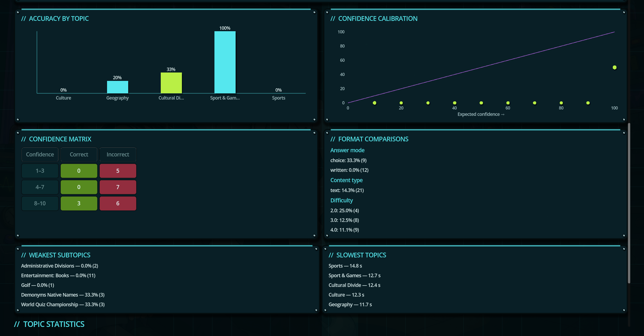Click the Correct column header
Viewport: 644px width, 336px height.
coord(79,154)
